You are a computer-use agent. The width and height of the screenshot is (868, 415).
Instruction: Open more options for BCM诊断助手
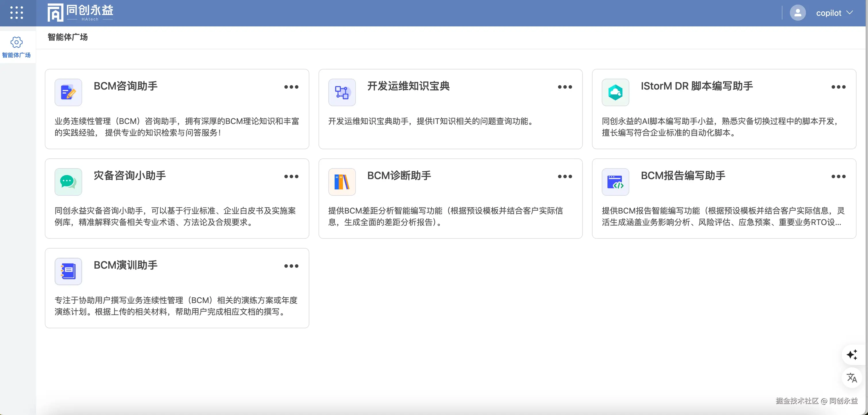pos(565,177)
